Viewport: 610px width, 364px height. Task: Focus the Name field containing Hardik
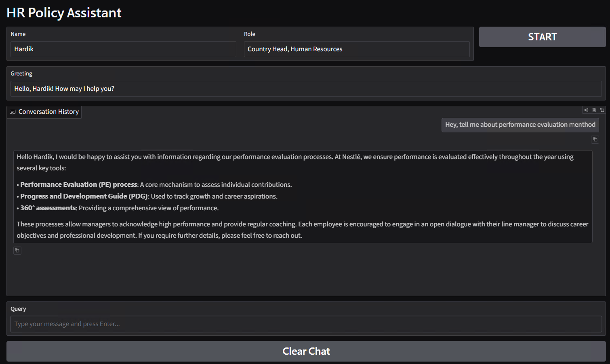pos(123,49)
